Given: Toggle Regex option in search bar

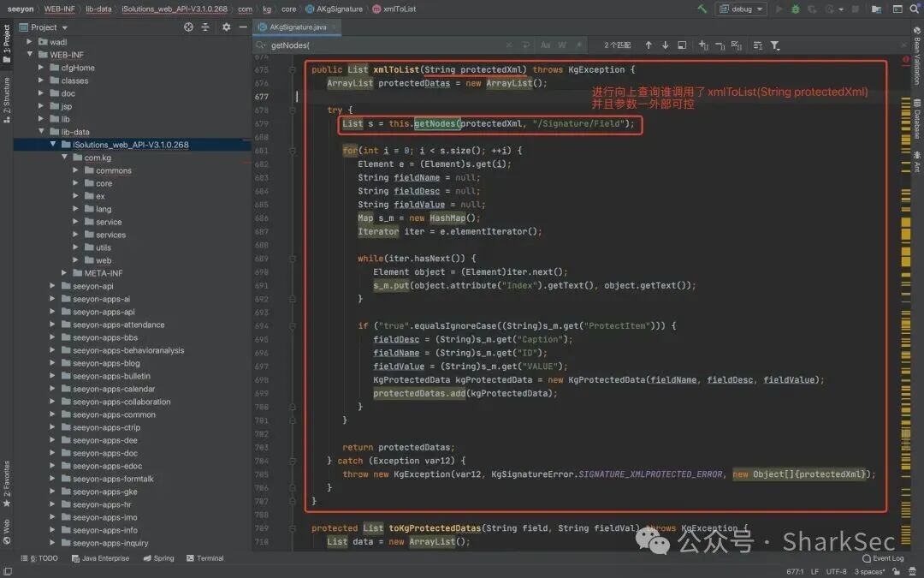Looking at the screenshot, I should tap(578, 45).
